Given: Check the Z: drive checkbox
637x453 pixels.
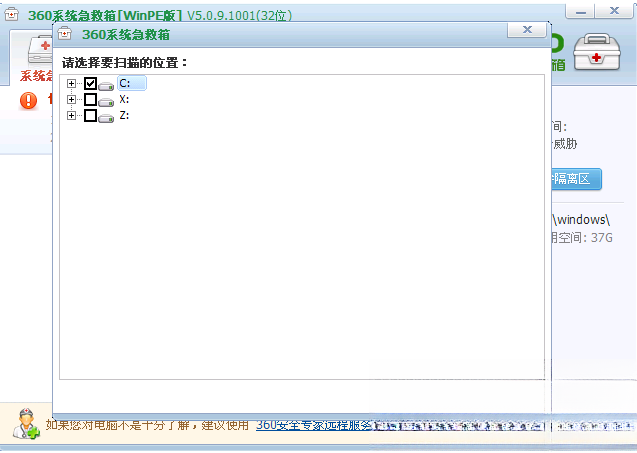Looking at the screenshot, I should tap(90, 115).
